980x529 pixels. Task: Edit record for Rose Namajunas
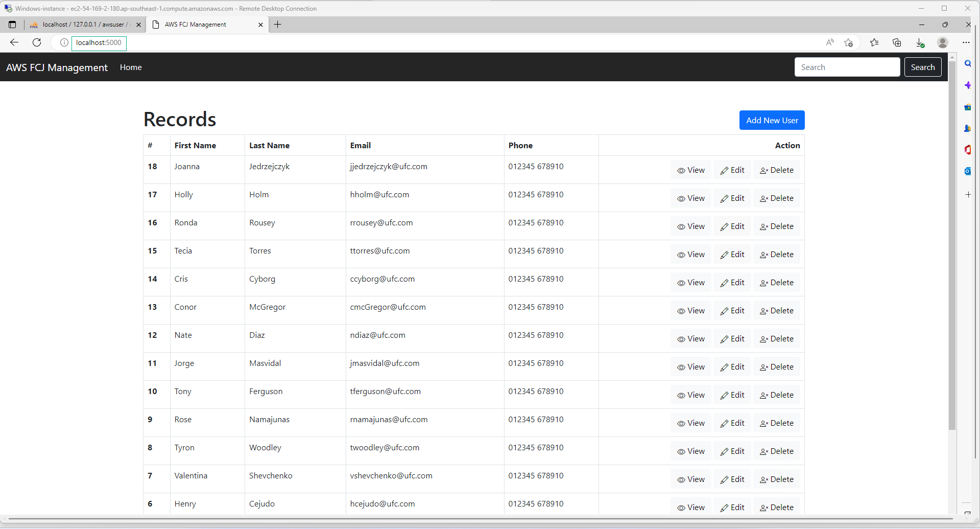point(732,423)
